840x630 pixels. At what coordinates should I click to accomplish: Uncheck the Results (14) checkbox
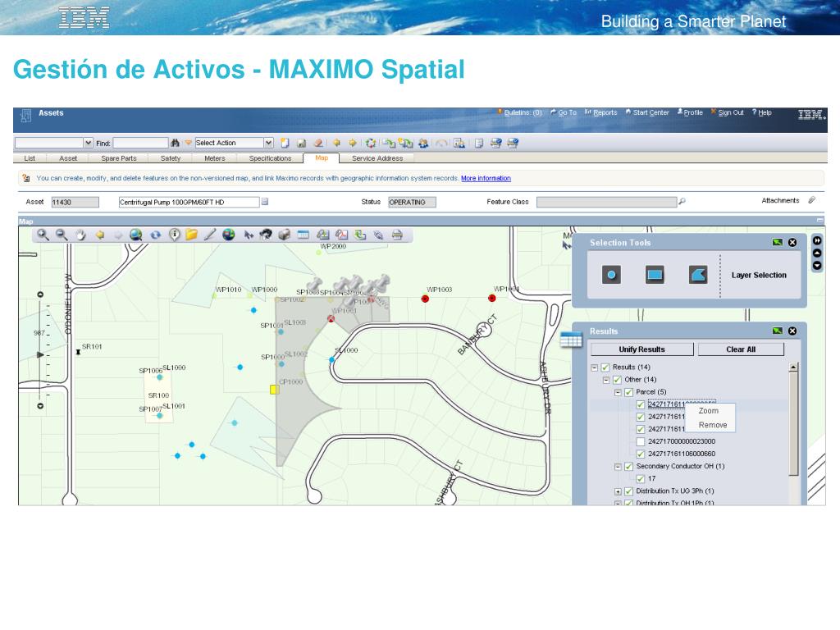point(605,367)
